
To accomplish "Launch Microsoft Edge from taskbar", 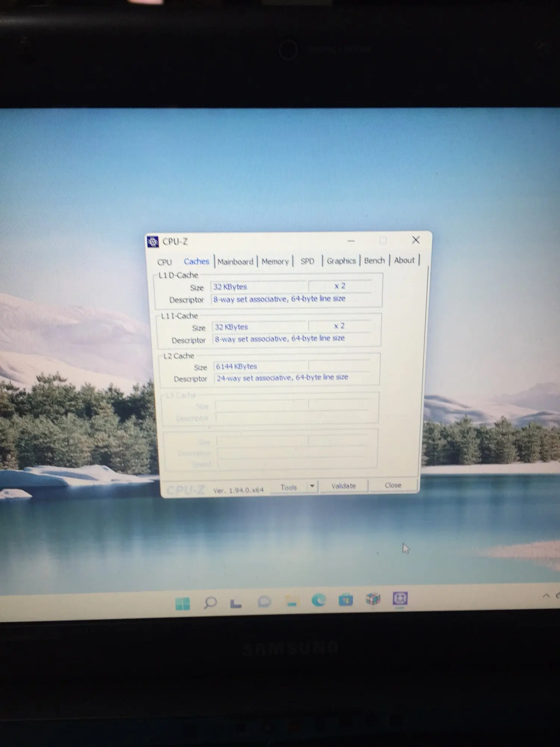I will [x=318, y=600].
